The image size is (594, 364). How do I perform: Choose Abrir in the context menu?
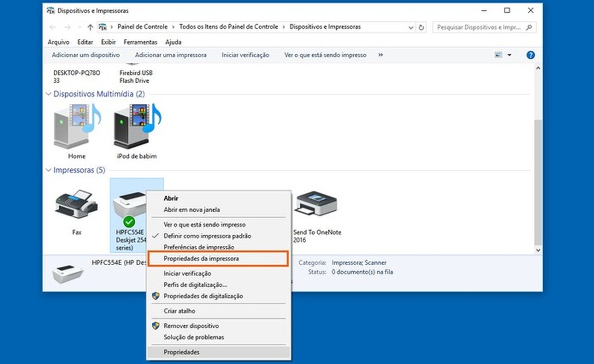(x=219, y=198)
